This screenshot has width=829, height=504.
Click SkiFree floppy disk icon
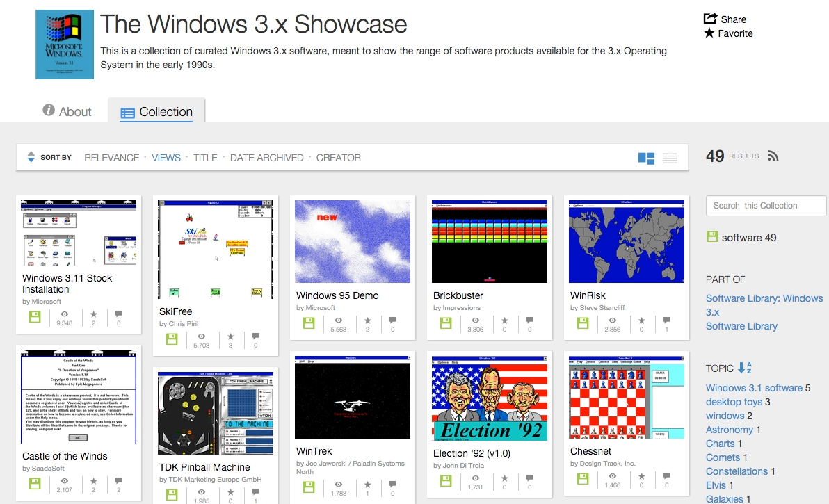(172, 339)
